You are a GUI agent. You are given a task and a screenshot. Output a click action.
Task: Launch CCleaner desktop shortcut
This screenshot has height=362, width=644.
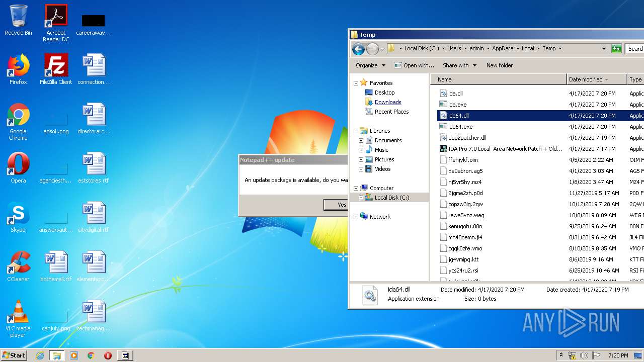(x=18, y=266)
